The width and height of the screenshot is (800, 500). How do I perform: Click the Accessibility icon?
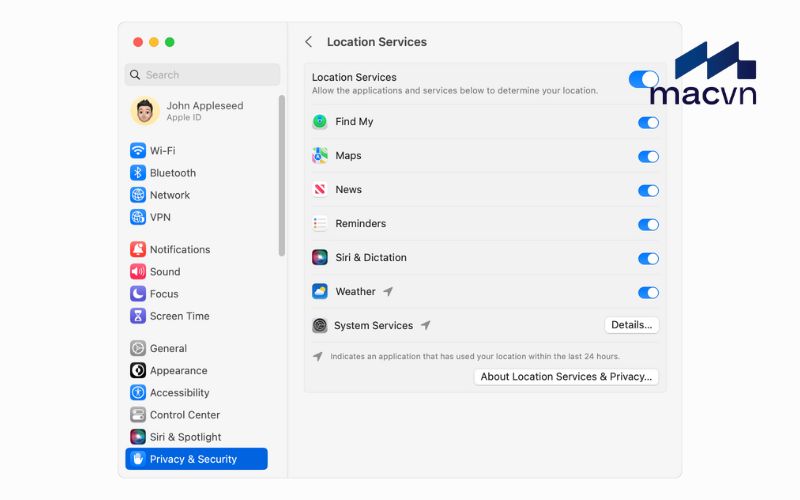[x=138, y=392]
